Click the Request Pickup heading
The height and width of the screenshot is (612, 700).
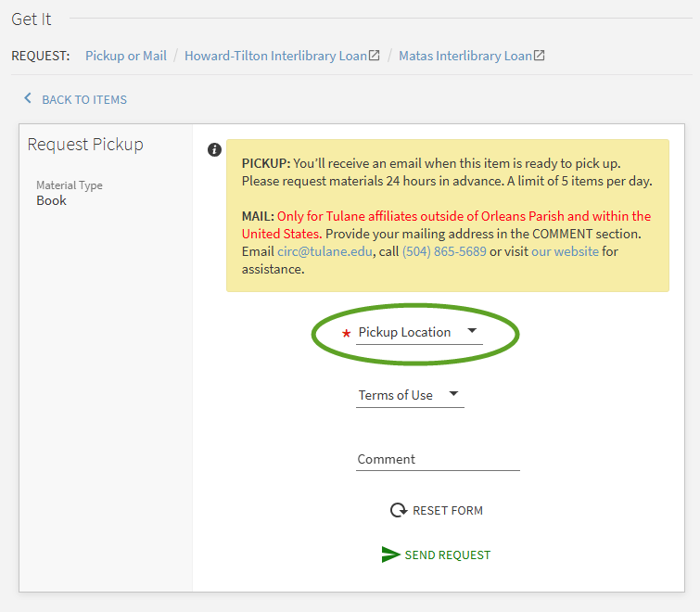pos(85,145)
